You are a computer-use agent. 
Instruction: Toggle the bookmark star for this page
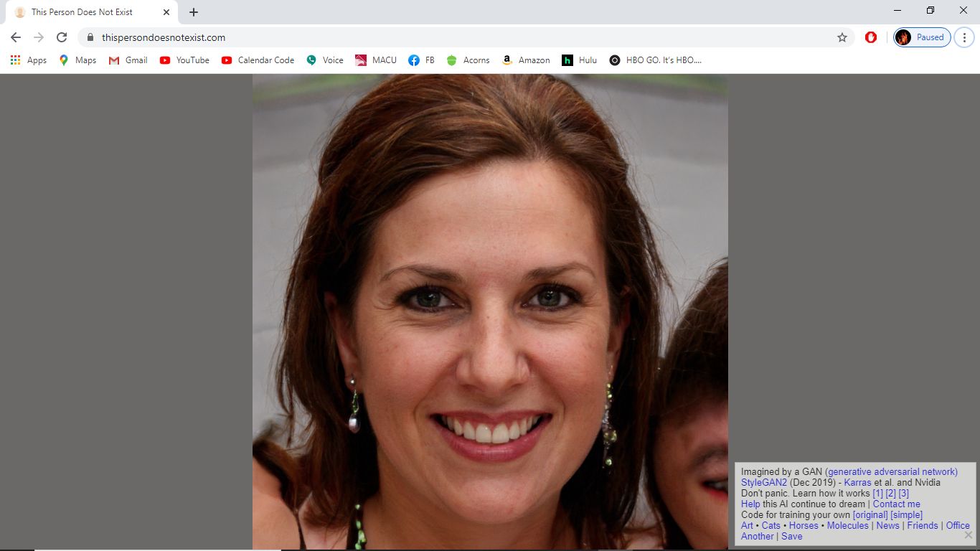(x=842, y=37)
